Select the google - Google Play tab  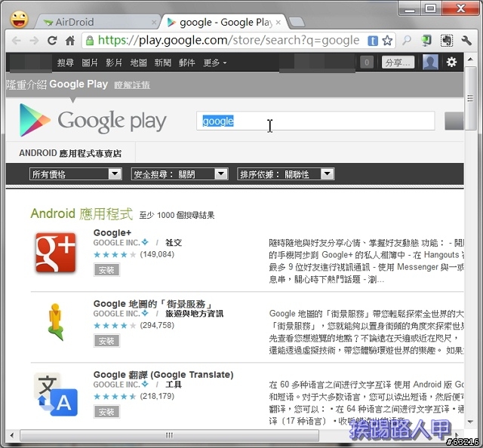point(223,22)
